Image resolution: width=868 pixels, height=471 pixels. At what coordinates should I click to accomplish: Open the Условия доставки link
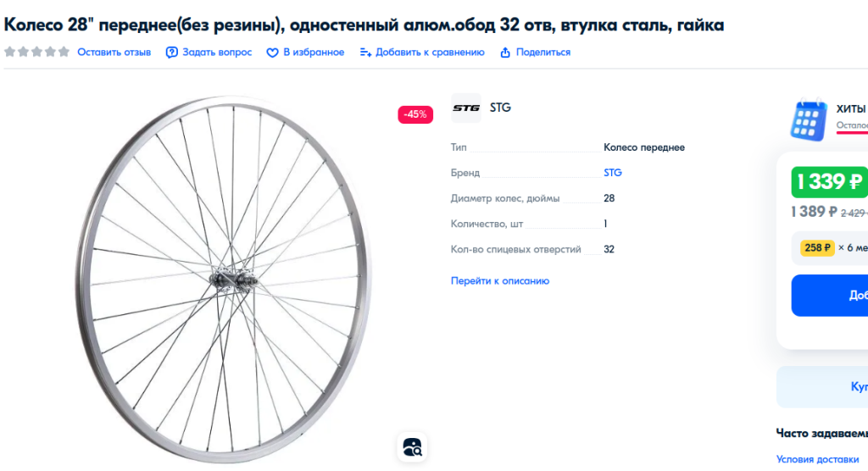[x=817, y=459]
